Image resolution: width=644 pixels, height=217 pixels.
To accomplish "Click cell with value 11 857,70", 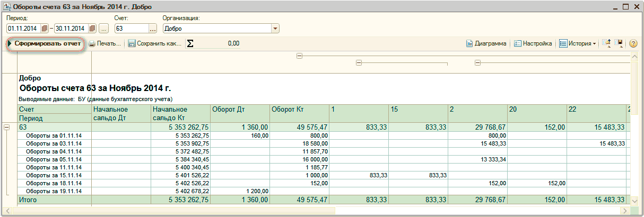I will pyautogui.click(x=300, y=151).
